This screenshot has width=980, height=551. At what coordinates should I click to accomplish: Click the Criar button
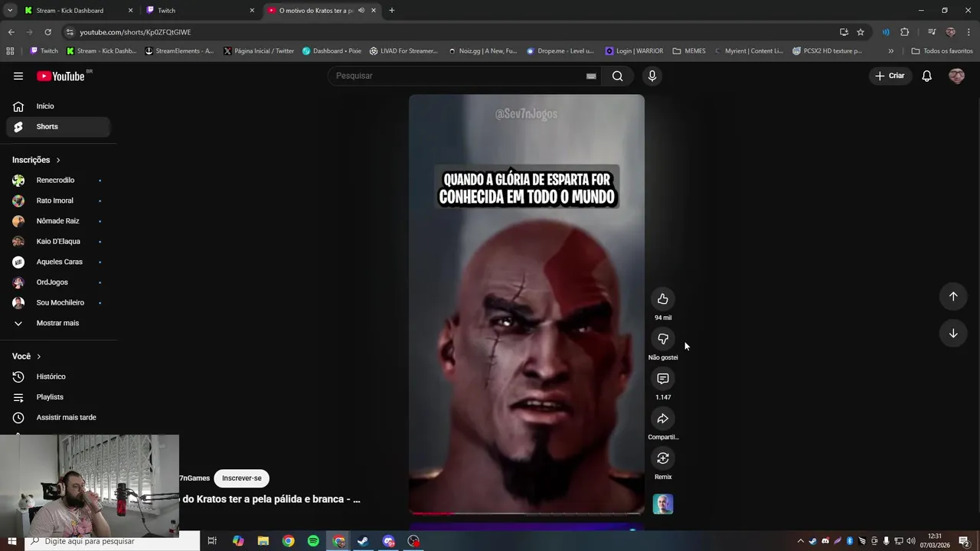(890, 76)
